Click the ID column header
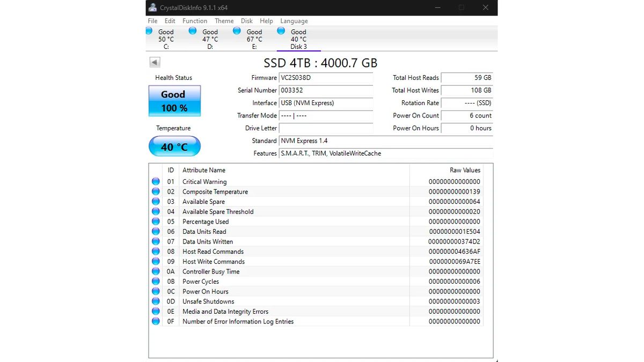This screenshot has height=362, width=644. (x=171, y=170)
